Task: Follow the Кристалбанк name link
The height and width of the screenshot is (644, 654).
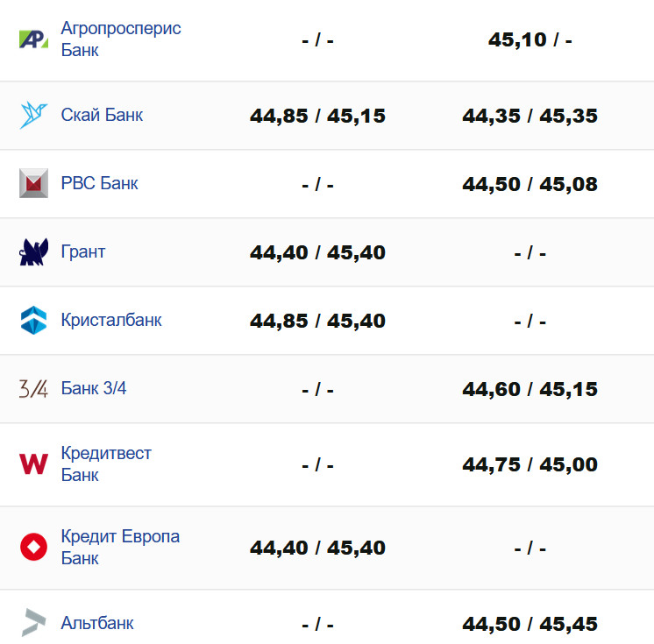Action: (111, 321)
